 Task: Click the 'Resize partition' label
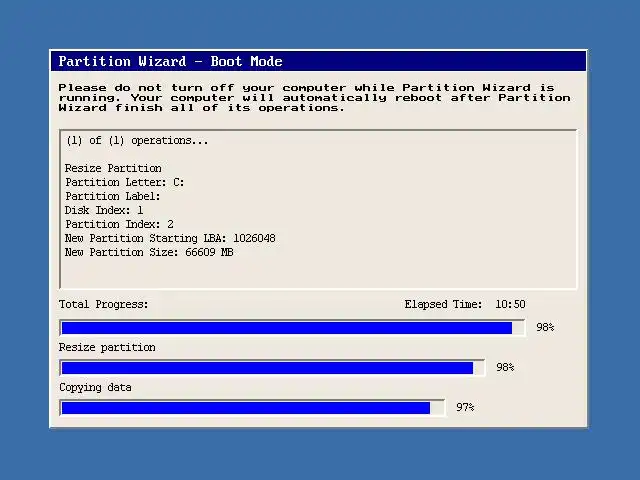107,347
